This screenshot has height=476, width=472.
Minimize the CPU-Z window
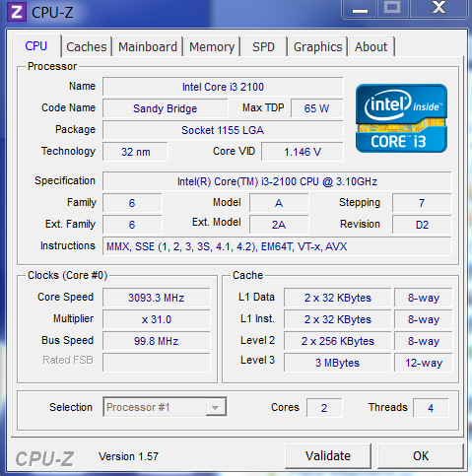tap(361, 9)
